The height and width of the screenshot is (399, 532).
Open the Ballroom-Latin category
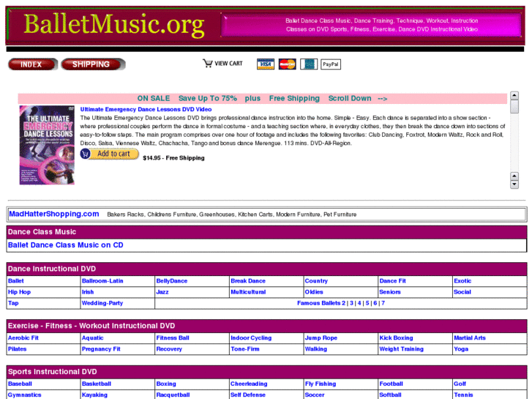point(102,281)
